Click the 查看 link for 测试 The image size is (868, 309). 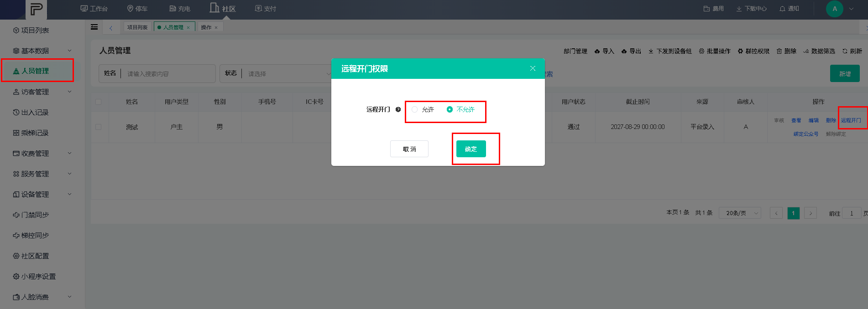tap(796, 120)
